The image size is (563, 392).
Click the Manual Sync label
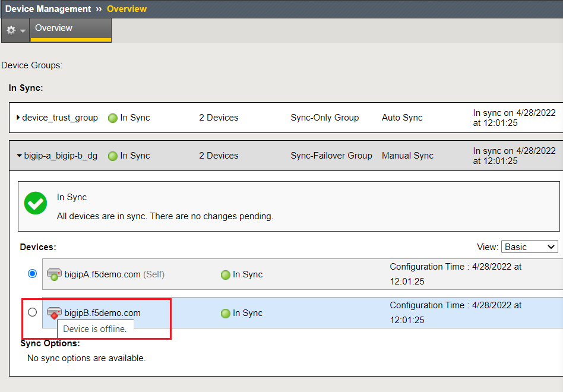407,156
